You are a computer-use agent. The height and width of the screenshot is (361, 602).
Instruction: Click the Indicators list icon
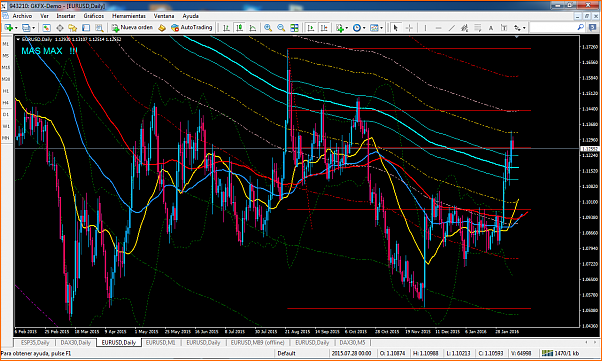(x=339, y=28)
